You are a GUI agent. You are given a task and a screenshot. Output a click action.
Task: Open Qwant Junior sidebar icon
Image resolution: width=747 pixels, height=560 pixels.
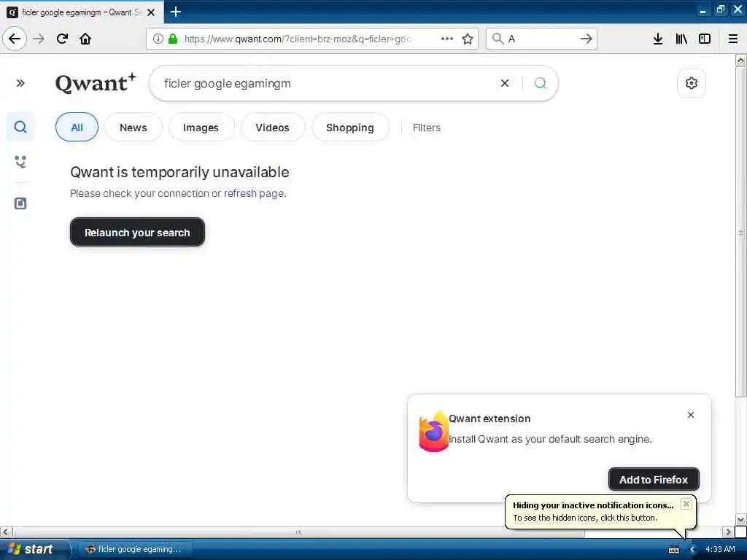point(20,161)
